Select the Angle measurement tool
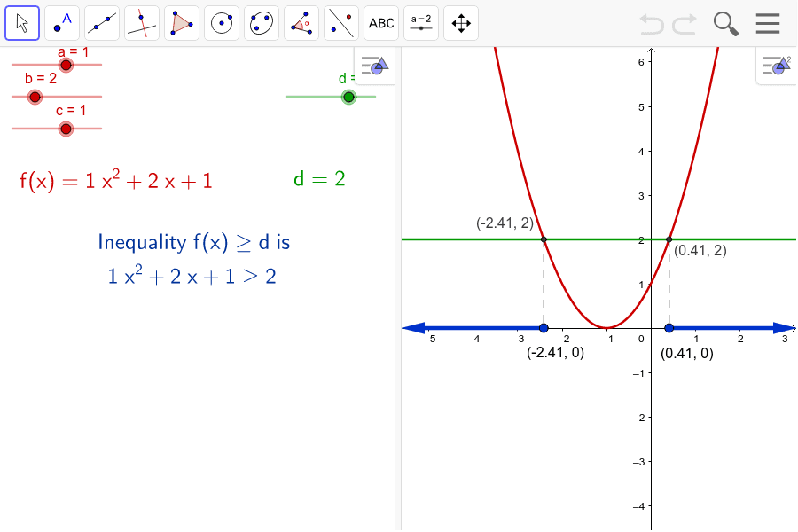The image size is (798, 532). [x=301, y=23]
